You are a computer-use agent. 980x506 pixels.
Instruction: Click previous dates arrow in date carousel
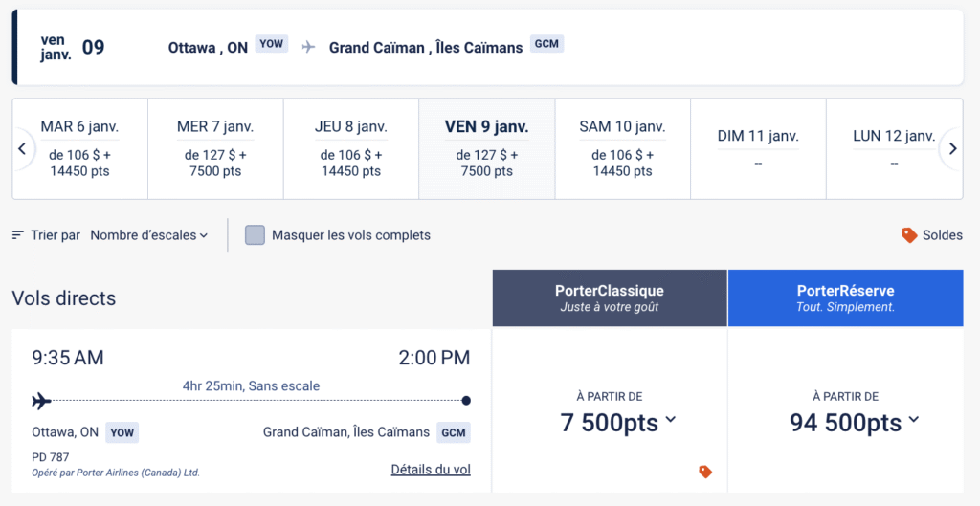click(x=22, y=148)
